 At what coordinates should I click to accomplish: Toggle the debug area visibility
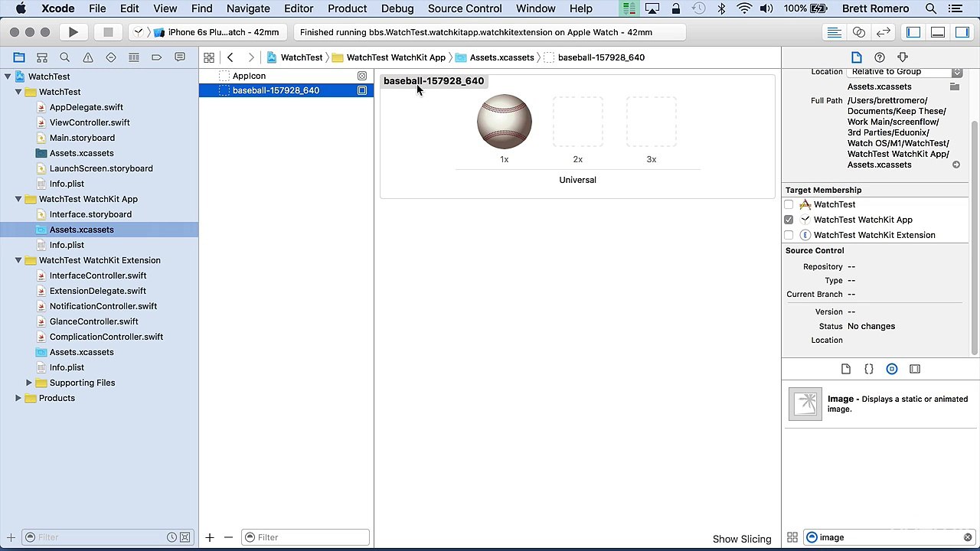938,32
